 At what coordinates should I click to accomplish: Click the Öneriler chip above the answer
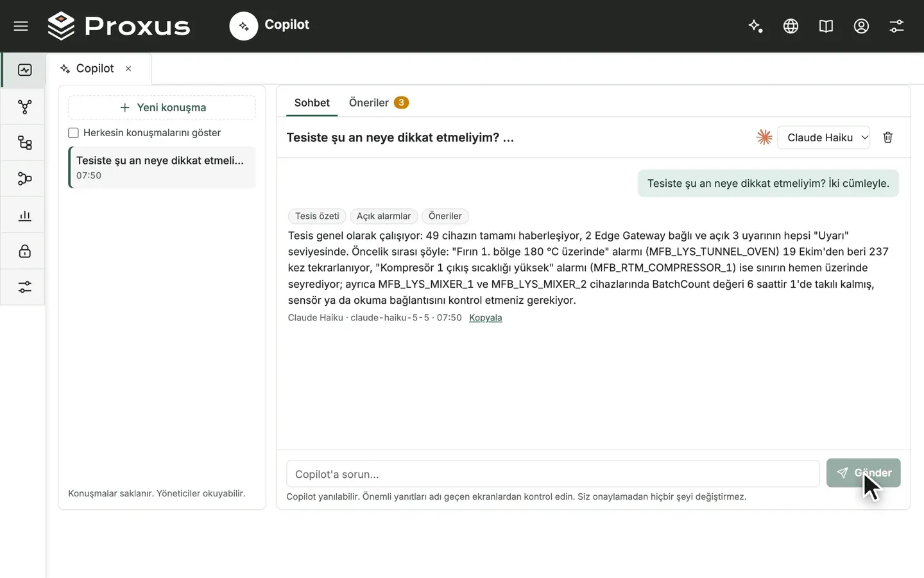pyautogui.click(x=445, y=216)
